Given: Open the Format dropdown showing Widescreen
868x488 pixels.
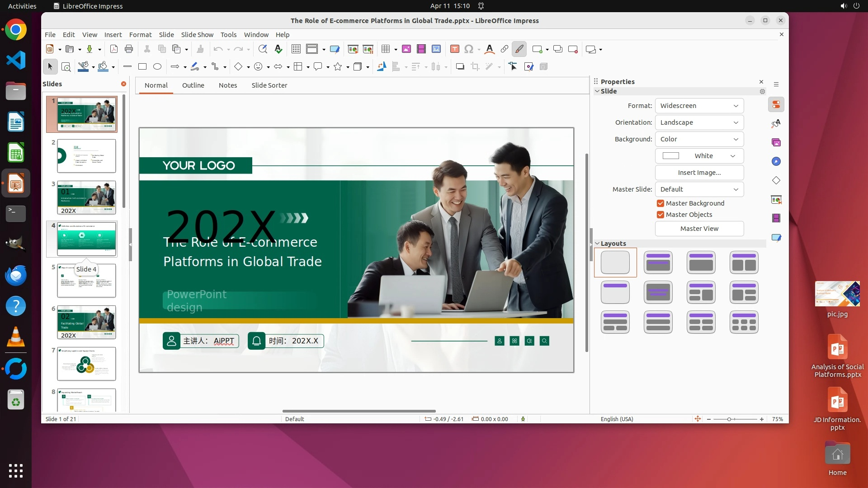Looking at the screenshot, I should coord(699,106).
